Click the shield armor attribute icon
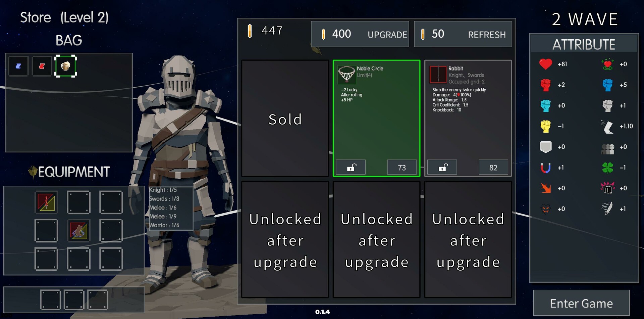Image resolution: width=644 pixels, height=319 pixels. coord(546,147)
